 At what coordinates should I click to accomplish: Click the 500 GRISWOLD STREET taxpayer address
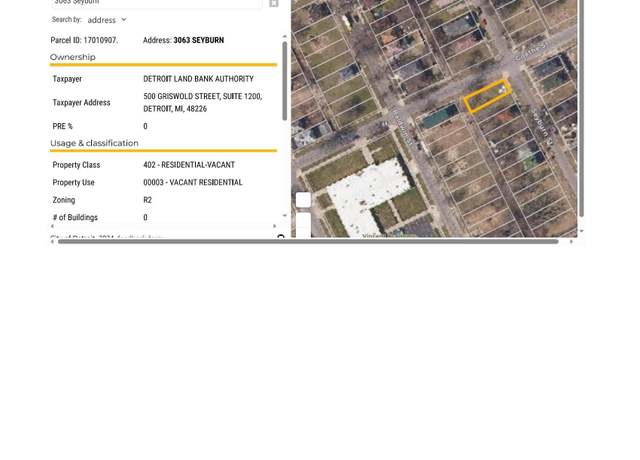[x=202, y=102]
